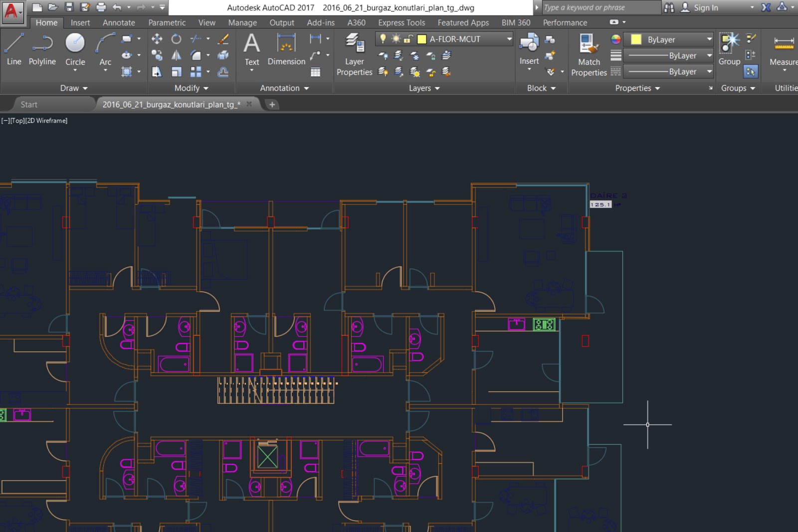Toggle the layer lock padlock icon

pos(408,39)
